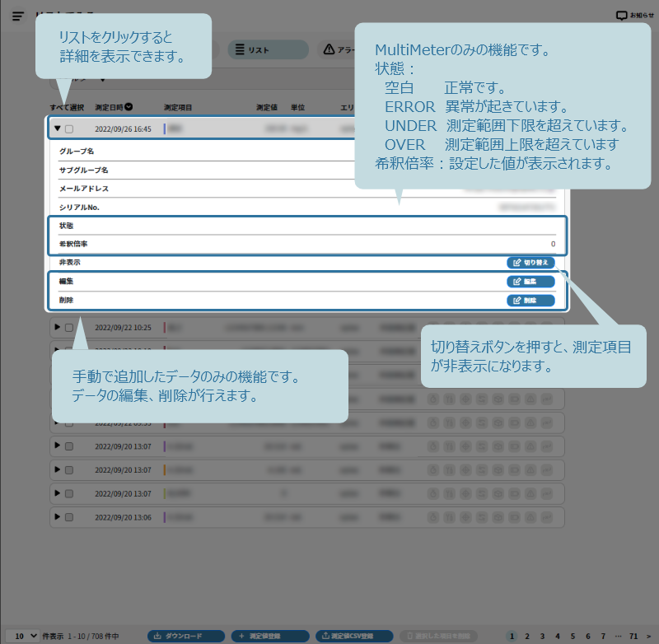Click the 測定項目 column header
This screenshot has width=659, height=644.
coord(178,108)
